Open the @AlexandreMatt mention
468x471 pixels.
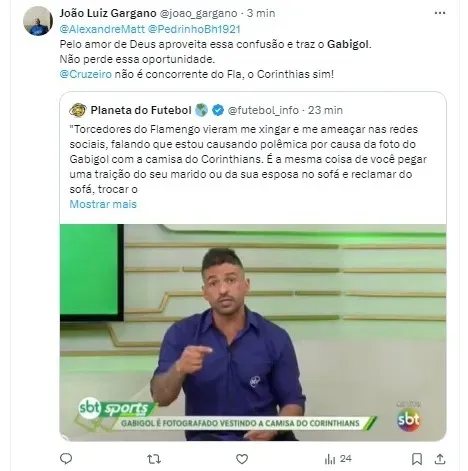click(x=102, y=29)
